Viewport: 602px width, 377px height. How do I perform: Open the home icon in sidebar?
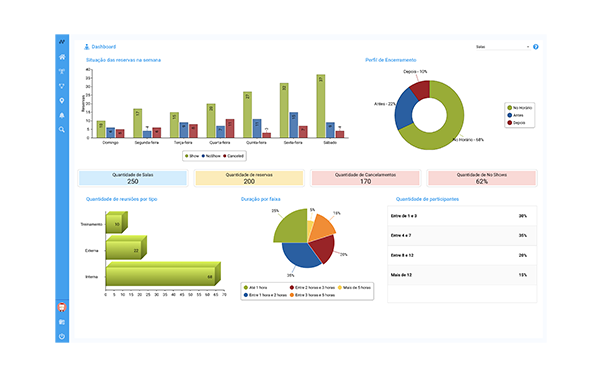(x=62, y=57)
